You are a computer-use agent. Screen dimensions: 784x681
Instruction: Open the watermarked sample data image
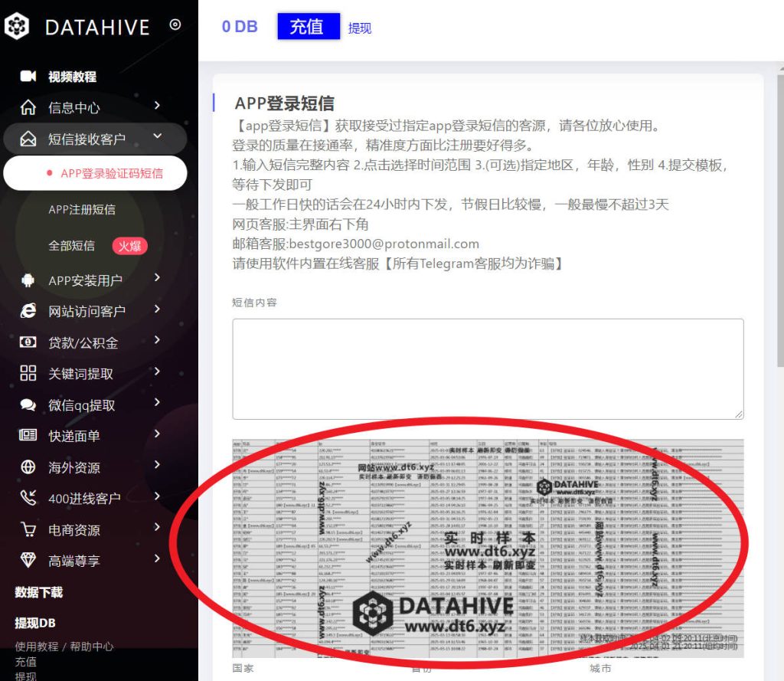click(x=488, y=548)
